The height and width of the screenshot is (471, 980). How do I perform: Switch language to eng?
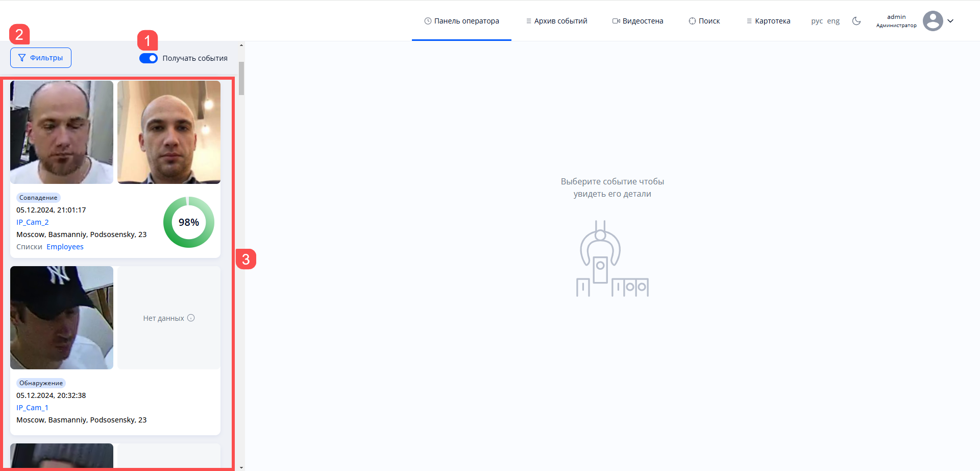point(833,21)
